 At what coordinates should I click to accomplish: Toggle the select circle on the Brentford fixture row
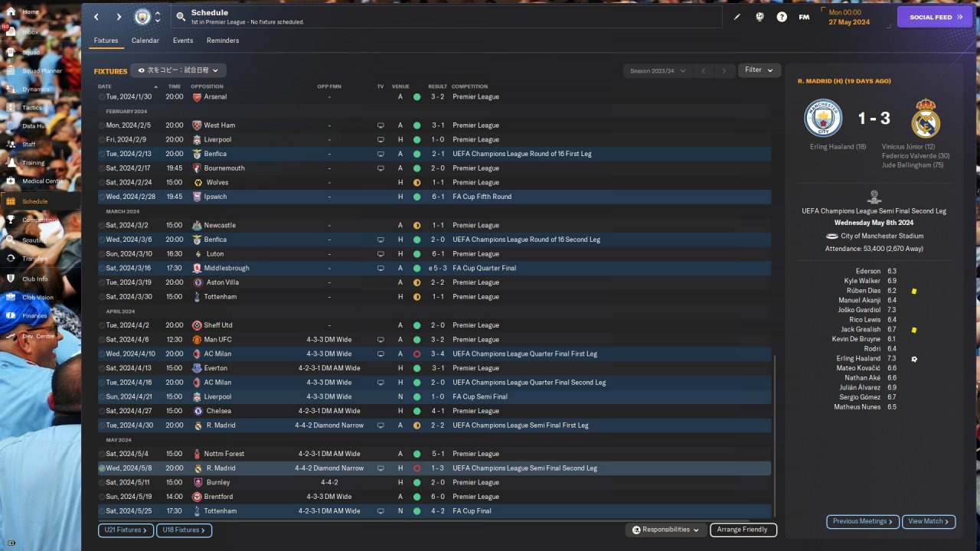[102, 497]
